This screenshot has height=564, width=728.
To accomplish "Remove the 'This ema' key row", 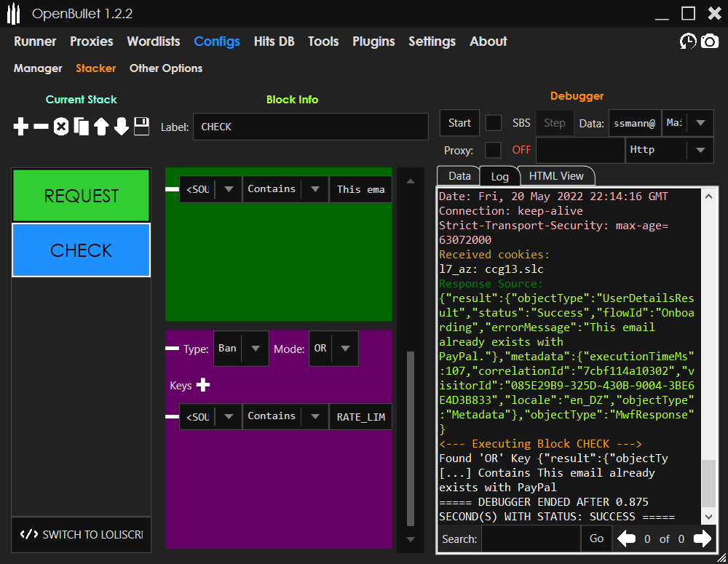I will pos(173,189).
